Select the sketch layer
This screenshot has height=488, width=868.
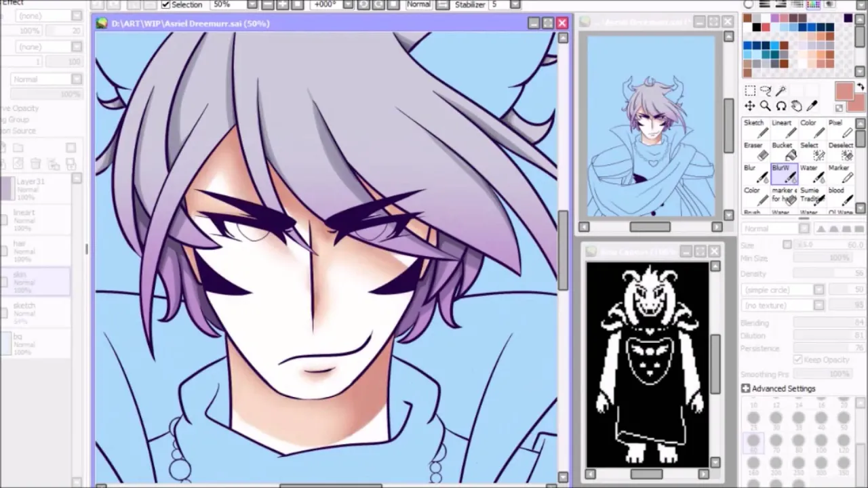36,312
